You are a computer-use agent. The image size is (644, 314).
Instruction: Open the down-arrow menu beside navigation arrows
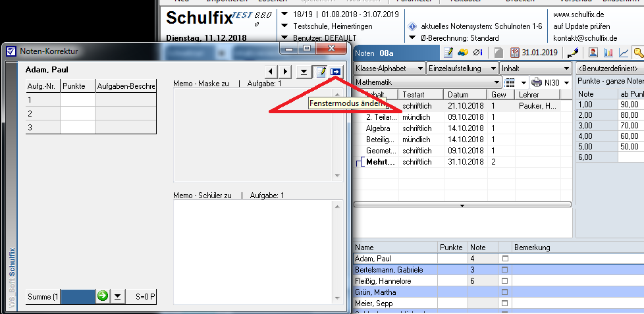point(304,72)
